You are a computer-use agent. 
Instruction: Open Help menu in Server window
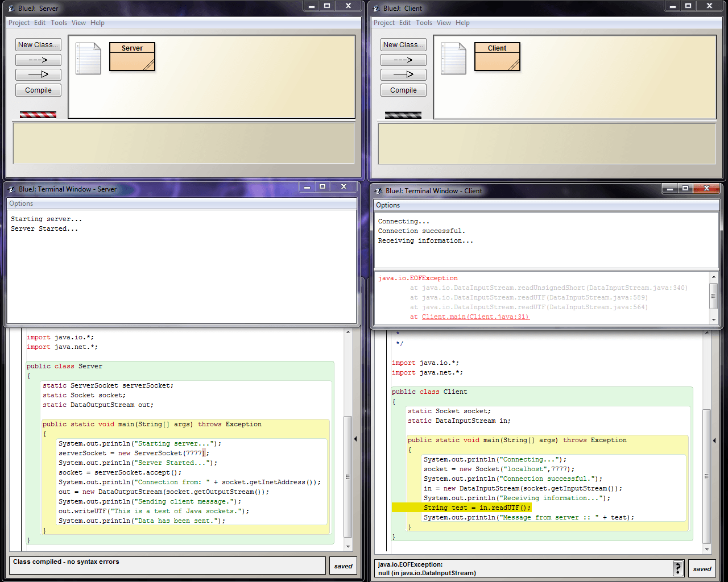[x=97, y=23]
